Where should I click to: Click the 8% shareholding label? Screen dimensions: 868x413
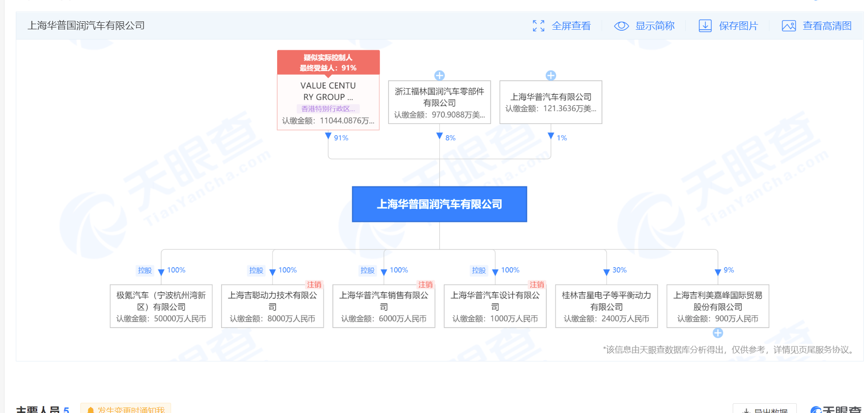[x=451, y=138]
